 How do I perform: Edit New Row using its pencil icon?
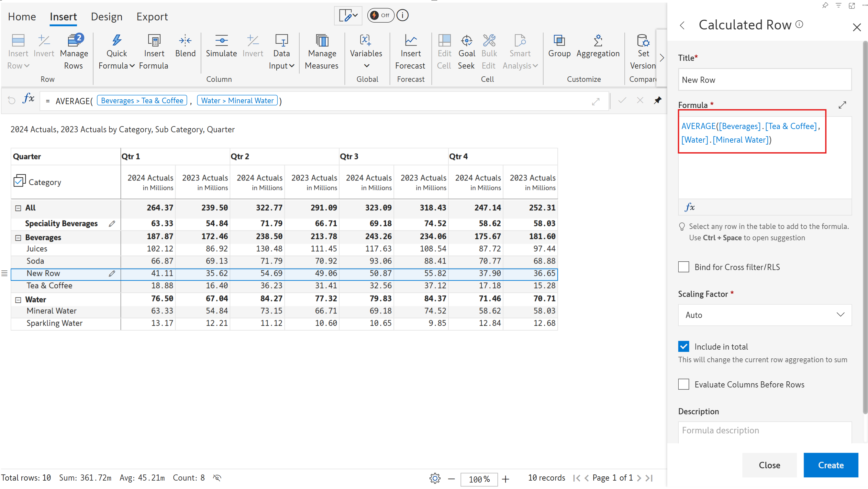[112, 274]
